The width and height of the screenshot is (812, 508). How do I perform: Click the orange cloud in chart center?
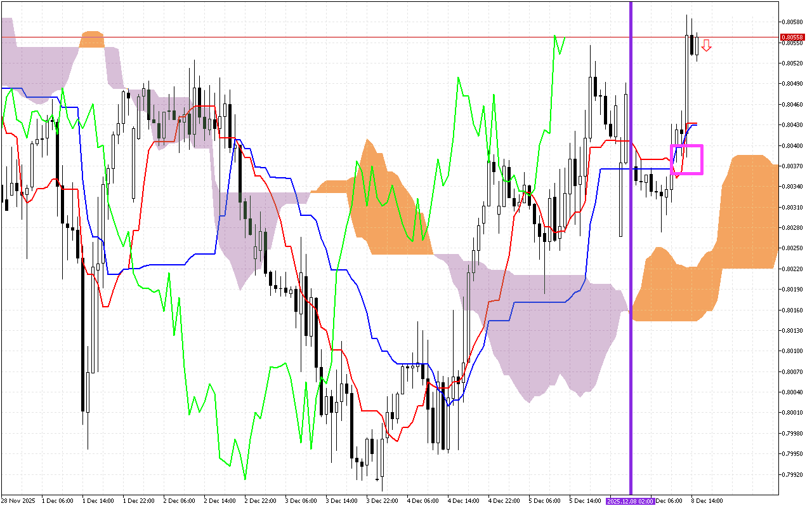tap(387, 210)
